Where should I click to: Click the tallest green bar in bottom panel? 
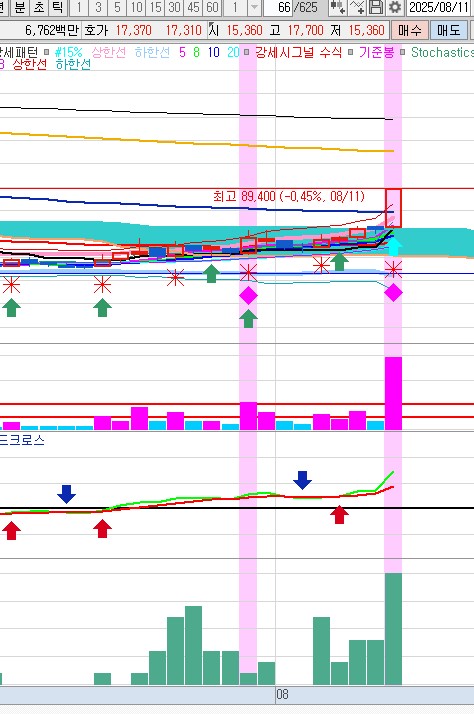393,629
